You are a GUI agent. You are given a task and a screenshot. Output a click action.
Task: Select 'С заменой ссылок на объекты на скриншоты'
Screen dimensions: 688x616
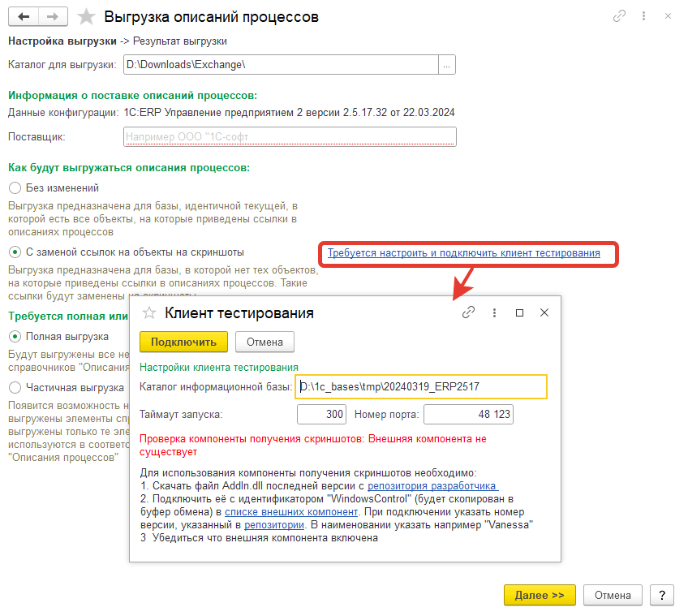tap(15, 252)
